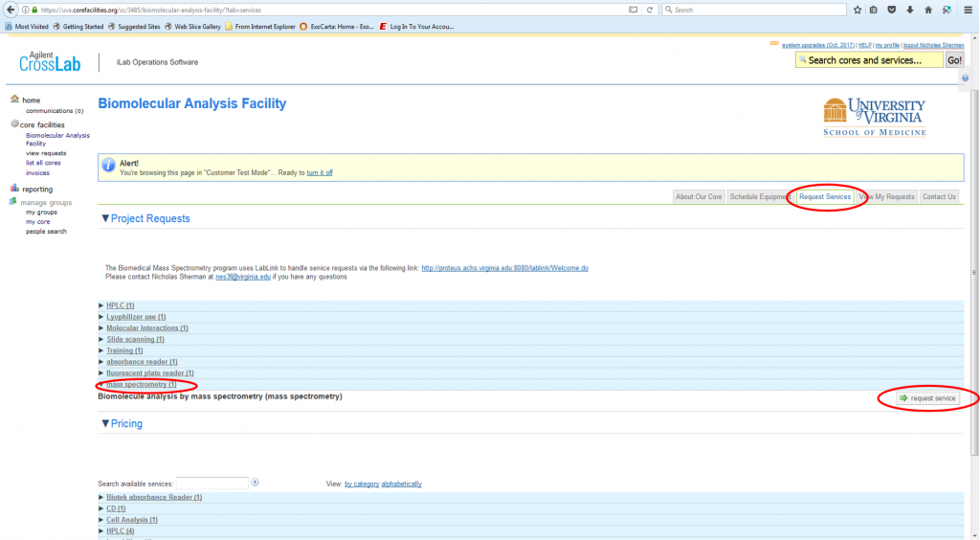
Task: Focus the Search available services field
Action: tap(212, 483)
